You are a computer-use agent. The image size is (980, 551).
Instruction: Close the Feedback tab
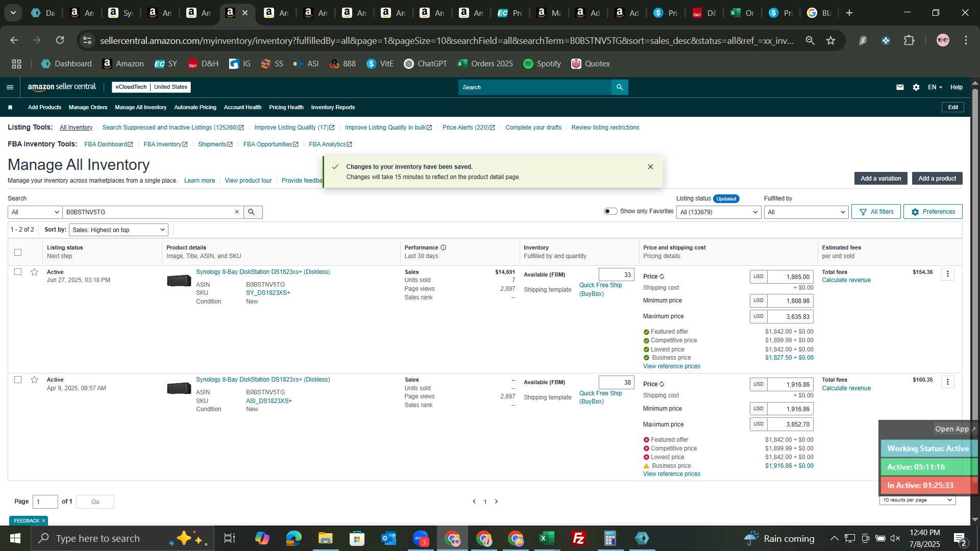pos(43,520)
